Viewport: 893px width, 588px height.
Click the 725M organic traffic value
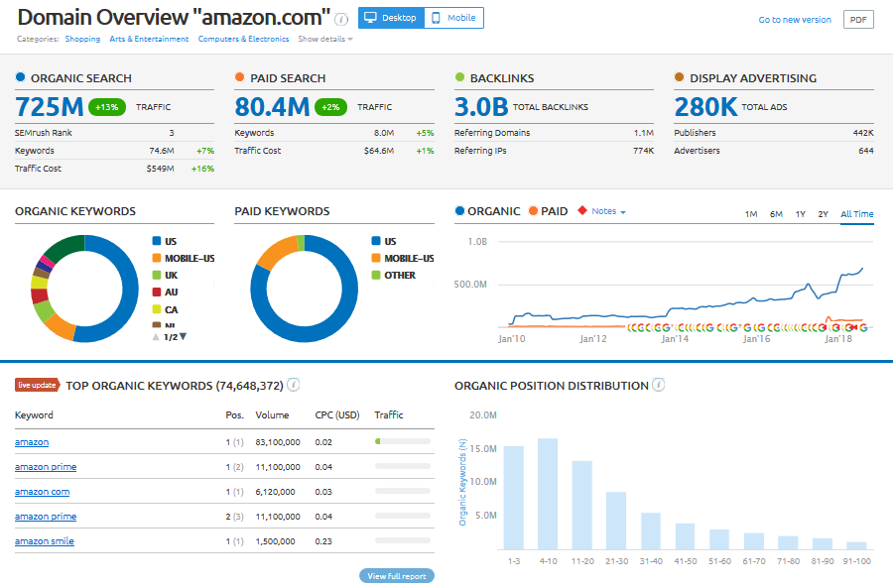pos(49,106)
